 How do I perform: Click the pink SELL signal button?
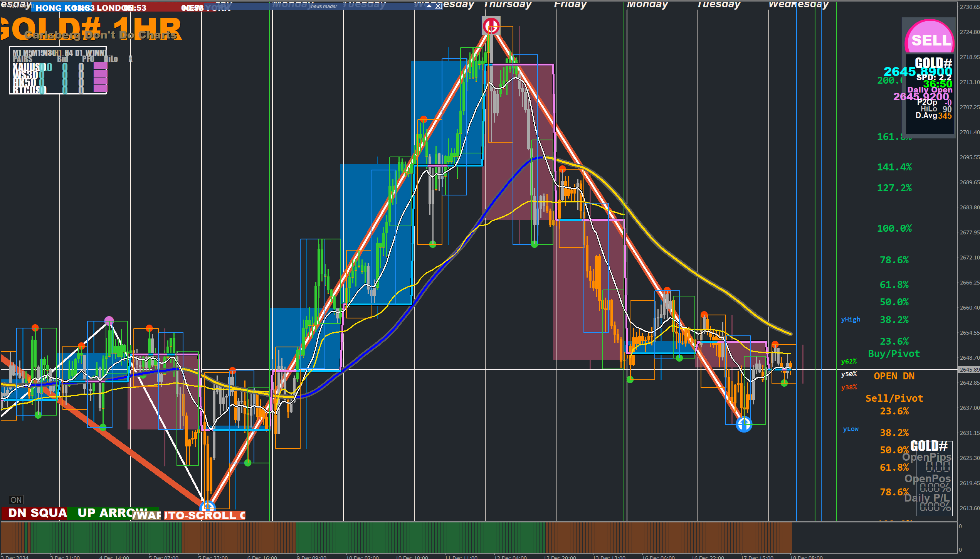[x=930, y=38]
